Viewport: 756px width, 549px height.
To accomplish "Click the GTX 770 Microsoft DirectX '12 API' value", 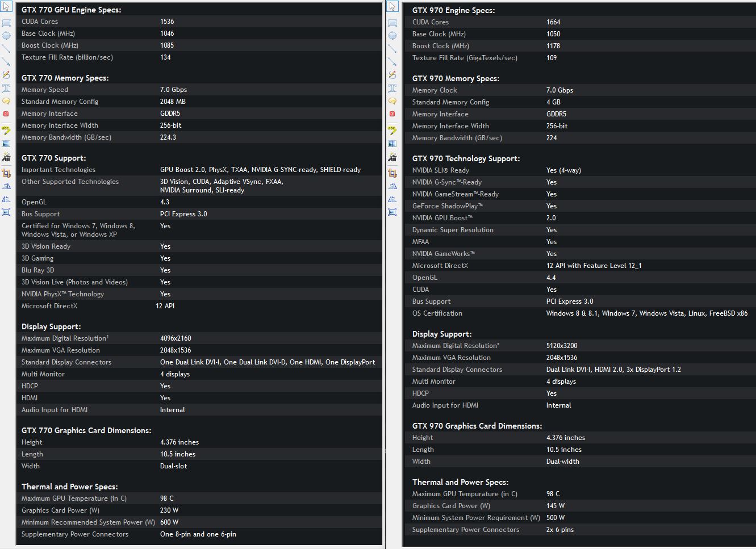I will point(165,306).
